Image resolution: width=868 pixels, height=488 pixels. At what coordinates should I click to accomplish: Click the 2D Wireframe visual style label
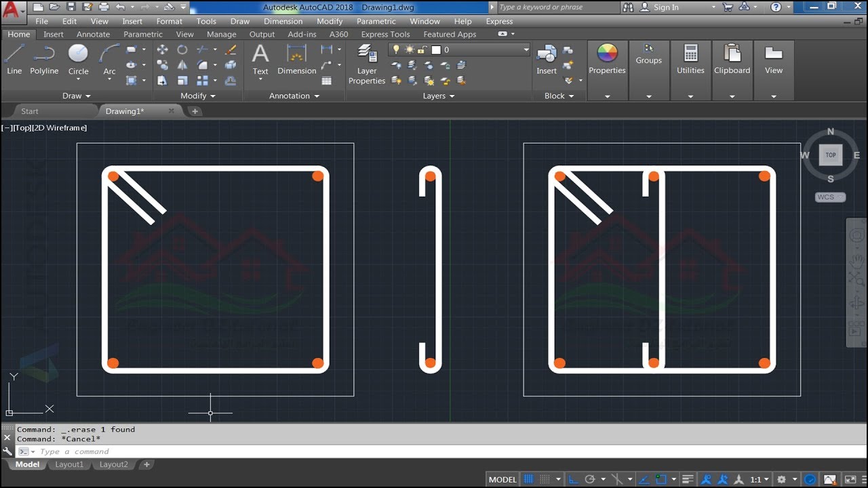tap(60, 127)
